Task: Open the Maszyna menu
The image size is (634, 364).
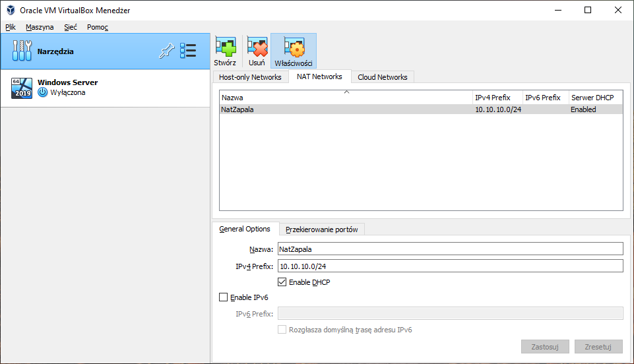Action: click(40, 27)
